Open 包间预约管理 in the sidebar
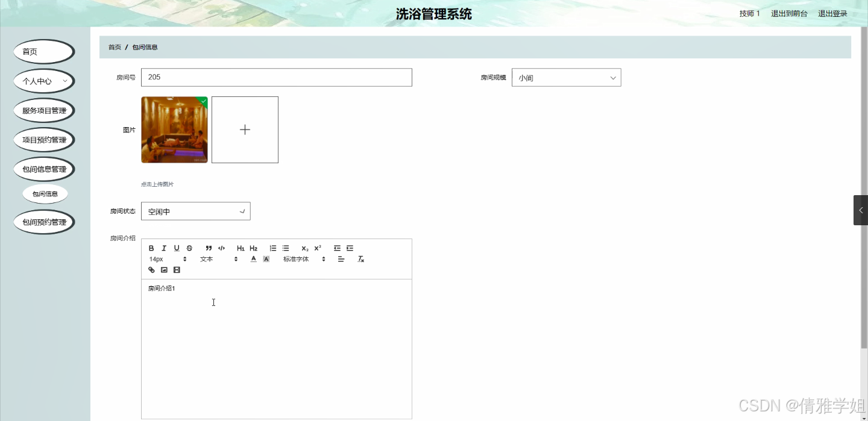Image resolution: width=868 pixels, height=421 pixels. coord(44,222)
